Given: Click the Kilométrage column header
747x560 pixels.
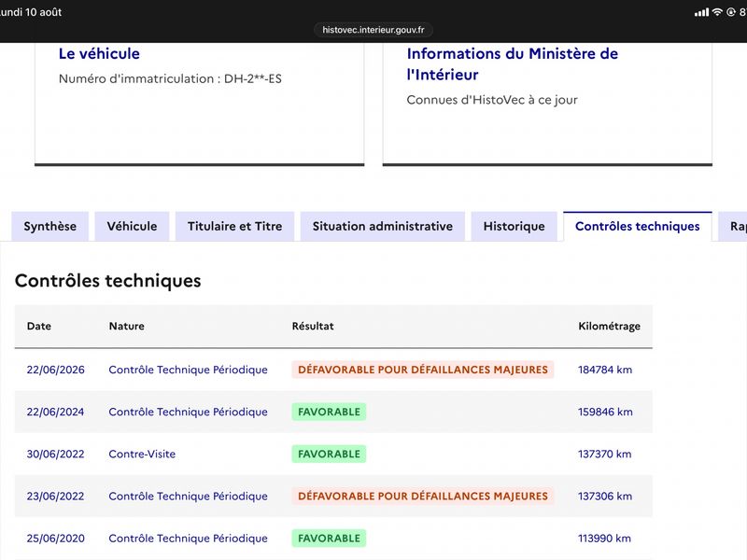Looking at the screenshot, I should [610, 326].
